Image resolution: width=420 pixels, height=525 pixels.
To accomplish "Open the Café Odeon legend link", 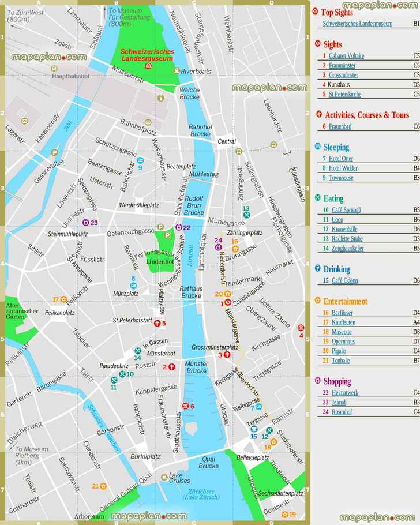I will coord(344,280).
